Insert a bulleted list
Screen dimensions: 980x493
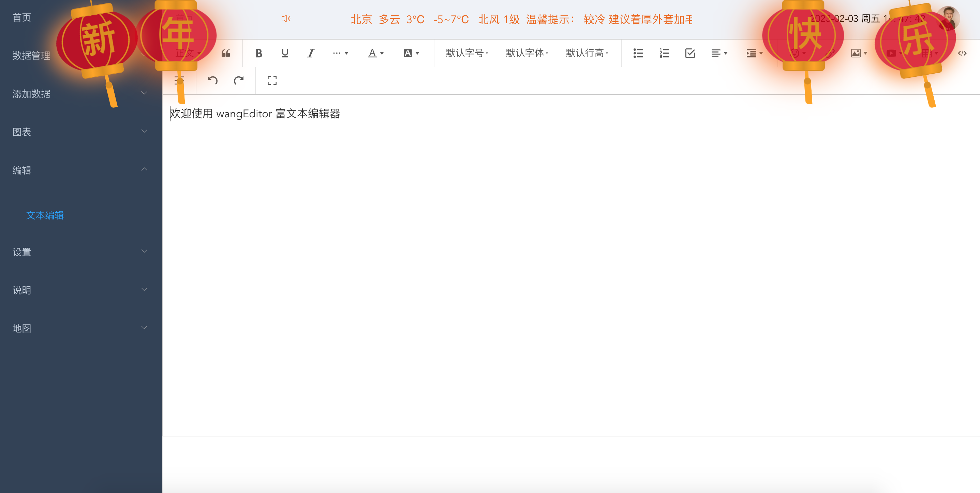638,53
